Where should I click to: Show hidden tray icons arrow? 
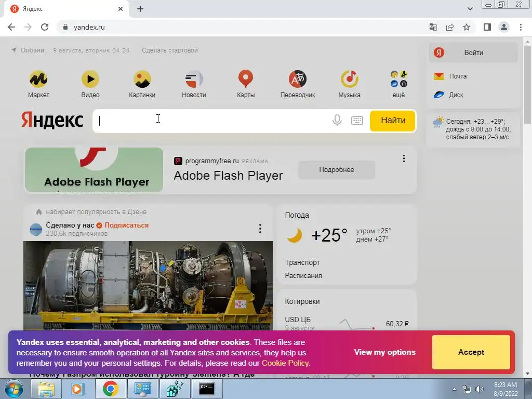click(x=454, y=389)
